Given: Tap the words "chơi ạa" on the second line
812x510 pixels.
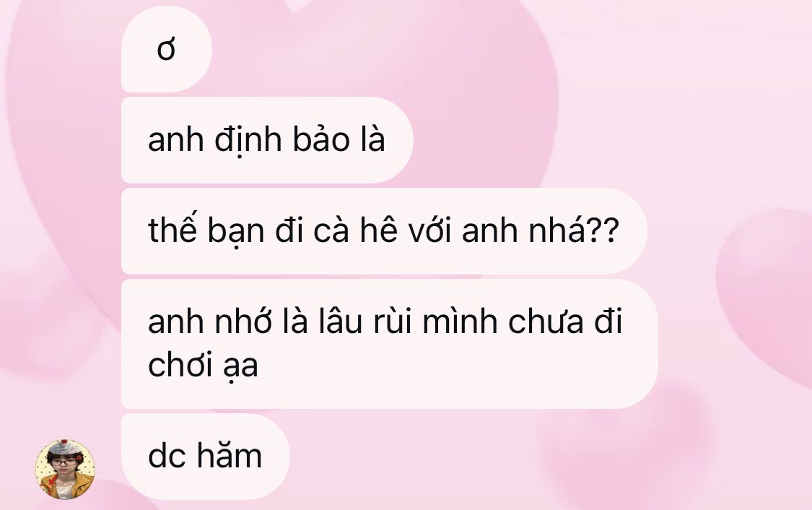Looking at the screenshot, I should coord(203,366).
